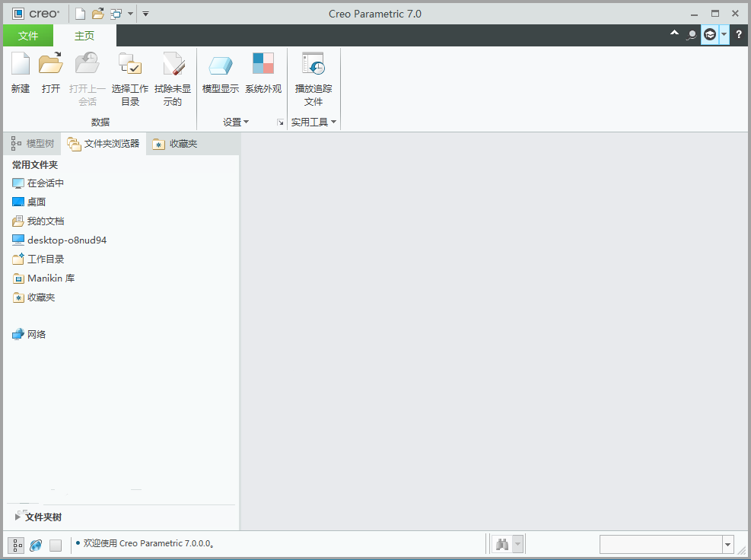The image size is (751, 560).
Task: Open the windows switch dropdown arrow
Action: pos(130,14)
